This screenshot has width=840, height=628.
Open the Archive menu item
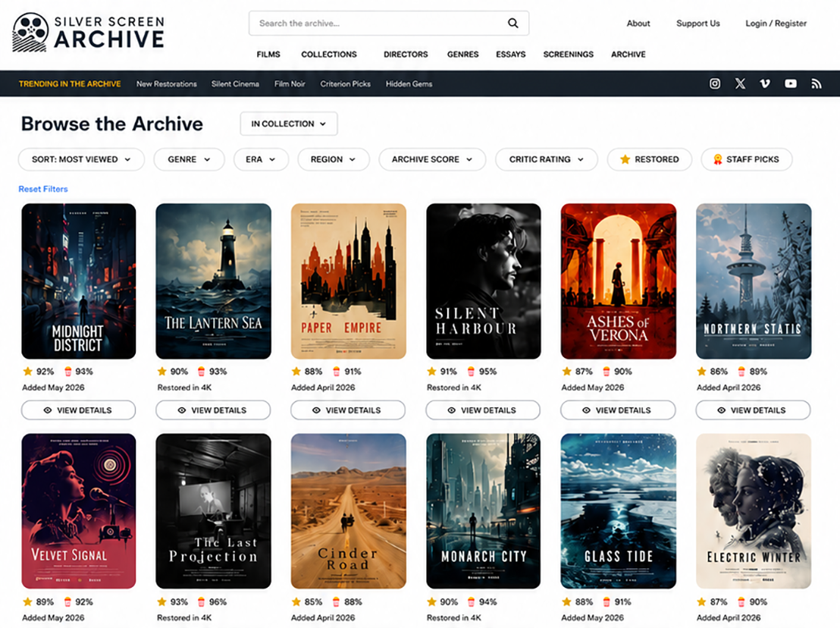click(x=628, y=54)
